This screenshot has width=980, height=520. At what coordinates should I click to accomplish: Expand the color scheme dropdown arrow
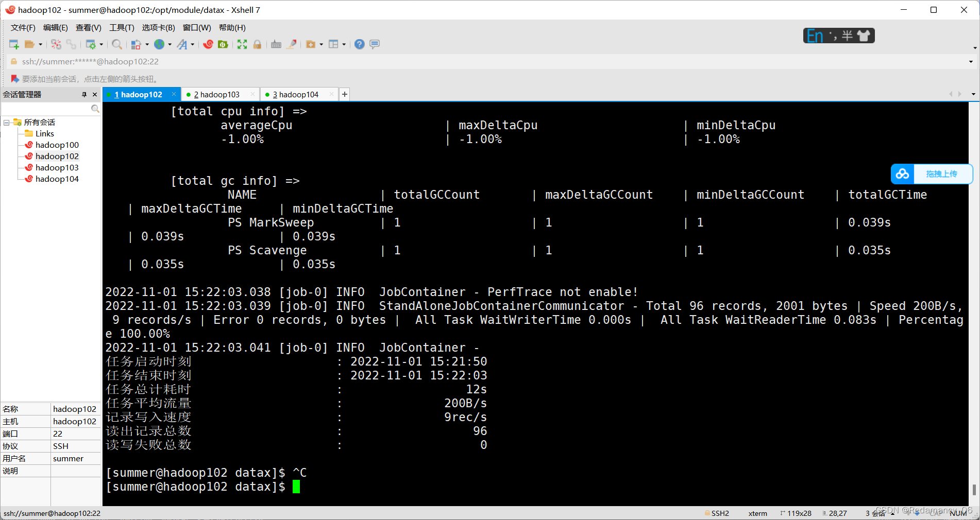(147, 44)
